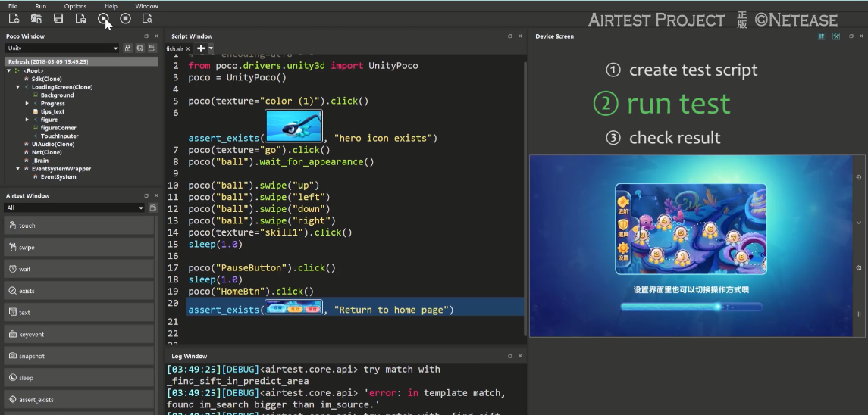The width and height of the screenshot is (868, 415).
Task: Open the tab list dropdown arrow
Action: [x=210, y=48]
